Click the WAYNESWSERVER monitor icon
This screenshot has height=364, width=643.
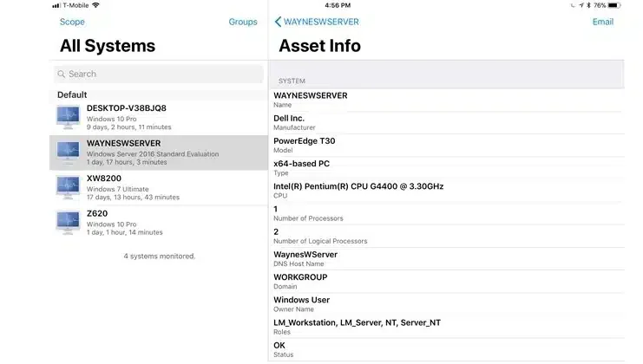coord(68,153)
